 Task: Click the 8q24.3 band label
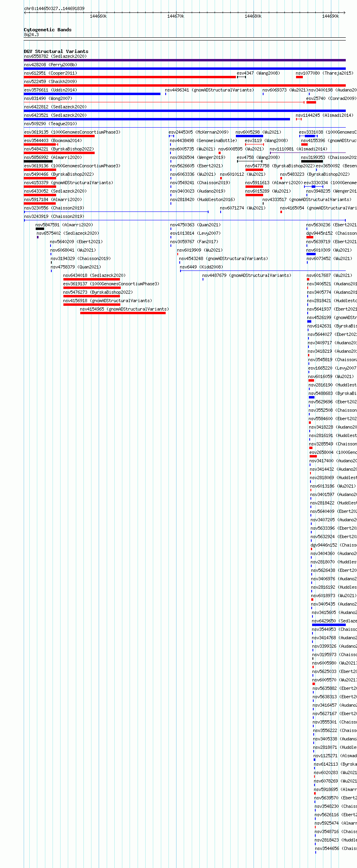tap(31, 35)
